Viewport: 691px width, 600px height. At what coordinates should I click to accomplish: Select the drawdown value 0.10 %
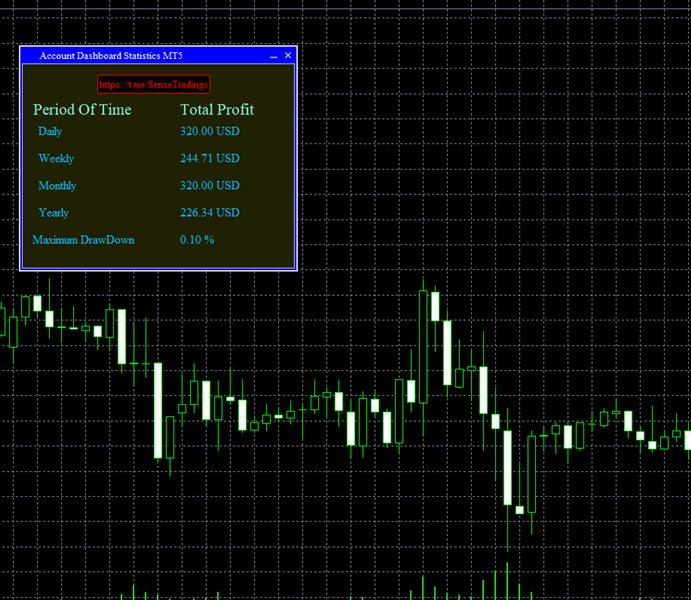pyautogui.click(x=197, y=240)
